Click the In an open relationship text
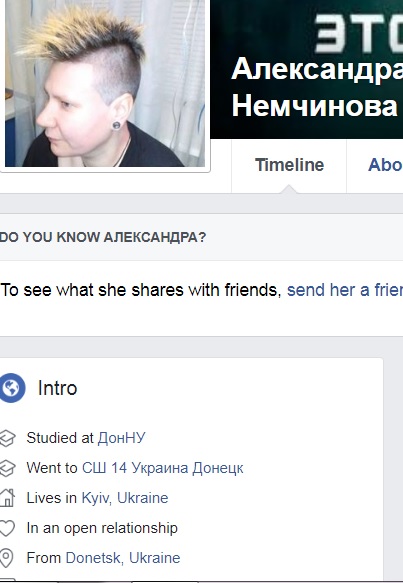The image size is (403, 583). (102, 528)
